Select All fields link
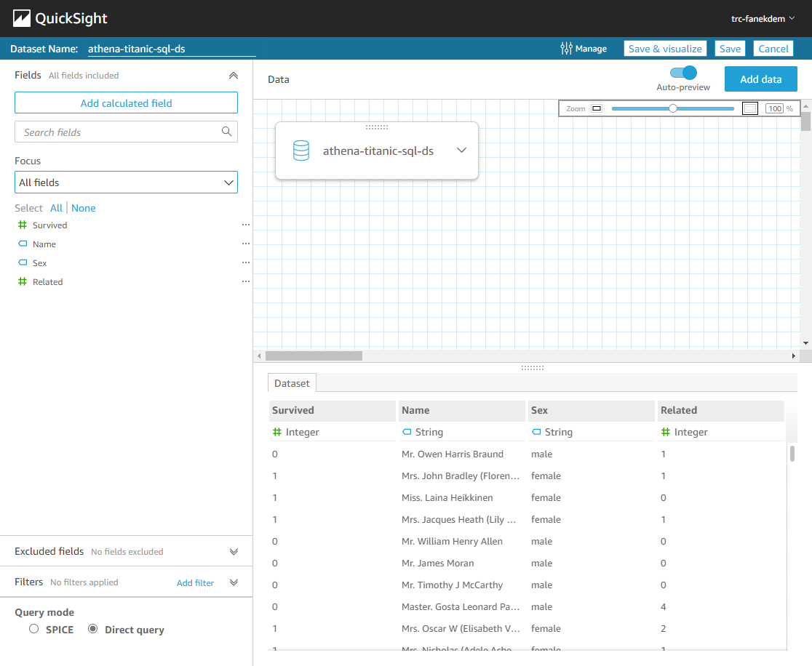 pyautogui.click(x=56, y=208)
